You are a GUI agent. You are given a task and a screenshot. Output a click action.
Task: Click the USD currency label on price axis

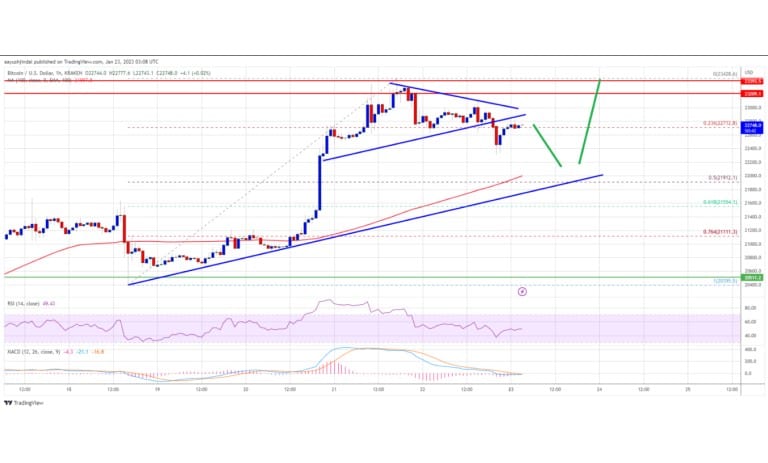pyautogui.click(x=749, y=72)
